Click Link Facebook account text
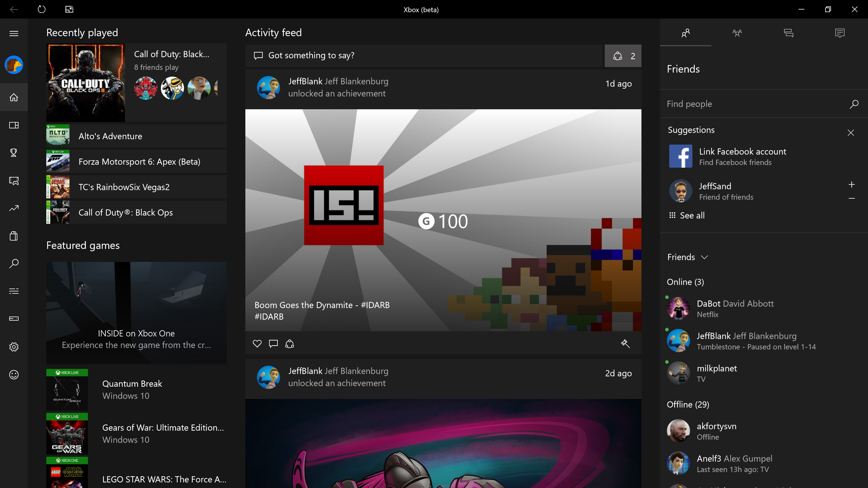The height and width of the screenshot is (488, 868). (742, 151)
